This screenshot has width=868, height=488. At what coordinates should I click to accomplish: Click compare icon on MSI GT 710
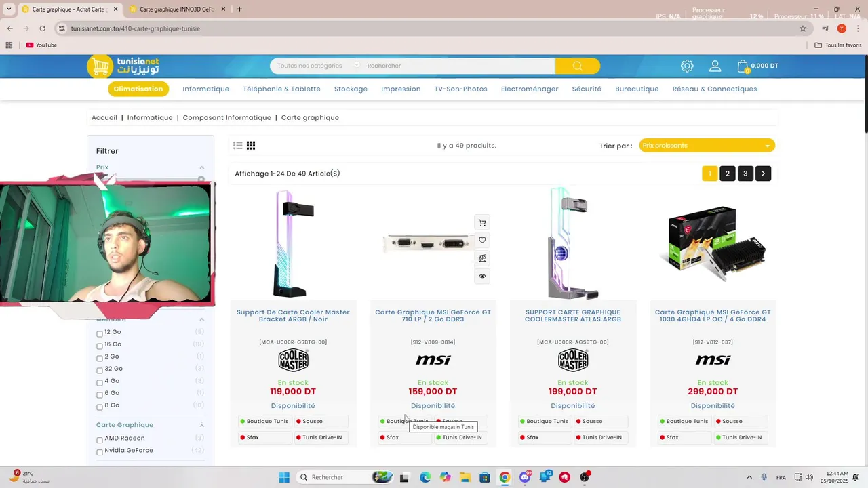(x=482, y=258)
